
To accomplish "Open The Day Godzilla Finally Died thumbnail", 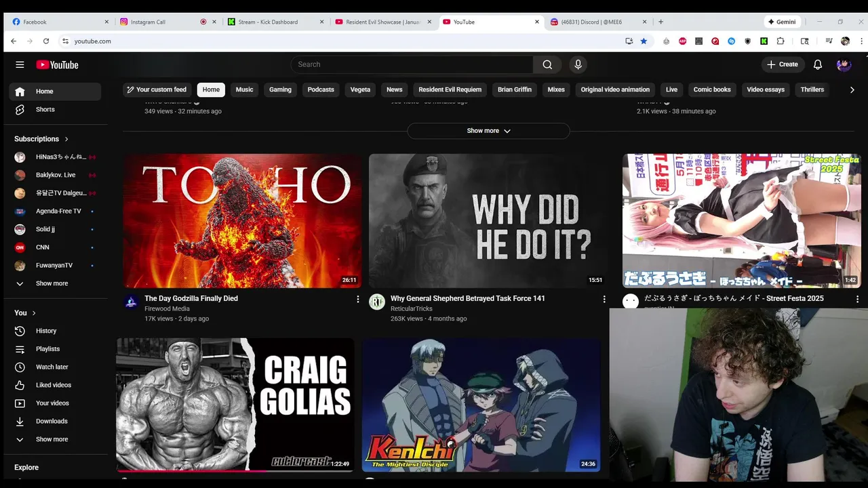I will (x=243, y=221).
